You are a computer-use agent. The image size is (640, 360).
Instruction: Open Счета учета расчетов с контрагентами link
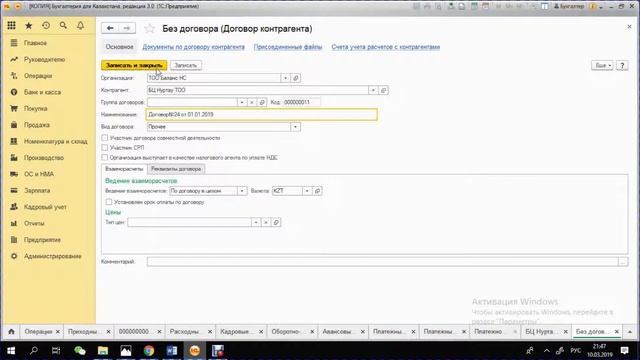(x=386, y=47)
